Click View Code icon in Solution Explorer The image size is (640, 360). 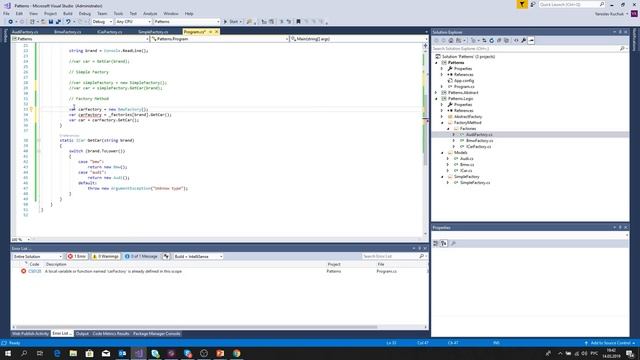tap(516, 40)
